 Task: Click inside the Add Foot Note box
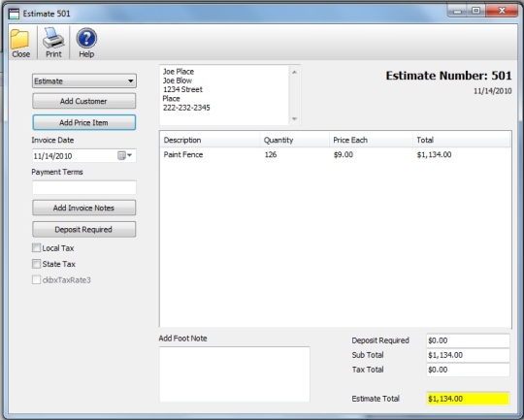coord(235,374)
